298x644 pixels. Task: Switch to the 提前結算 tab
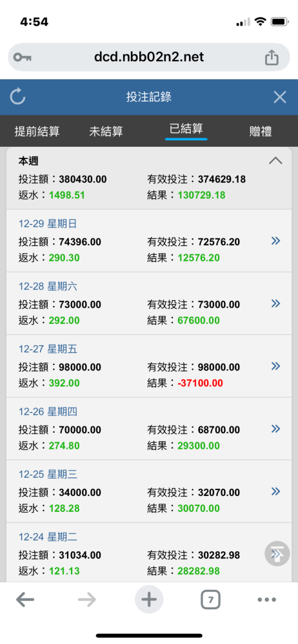[x=37, y=131]
